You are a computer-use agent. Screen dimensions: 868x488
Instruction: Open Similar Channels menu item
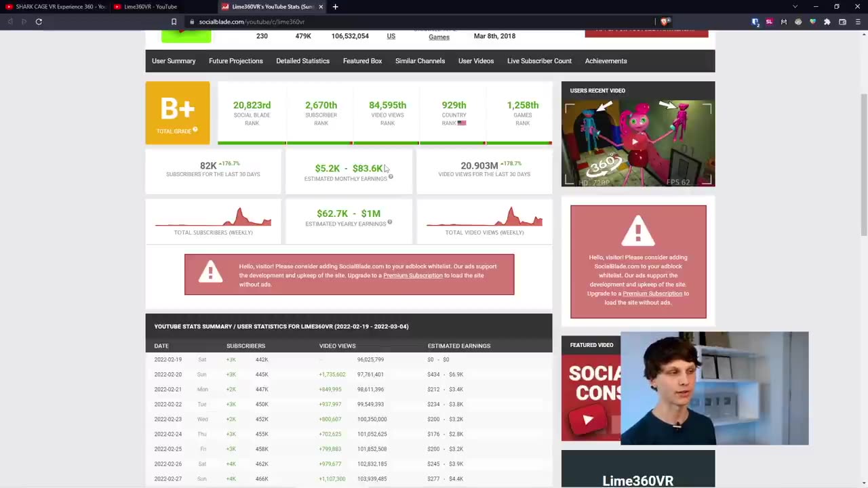coord(420,61)
